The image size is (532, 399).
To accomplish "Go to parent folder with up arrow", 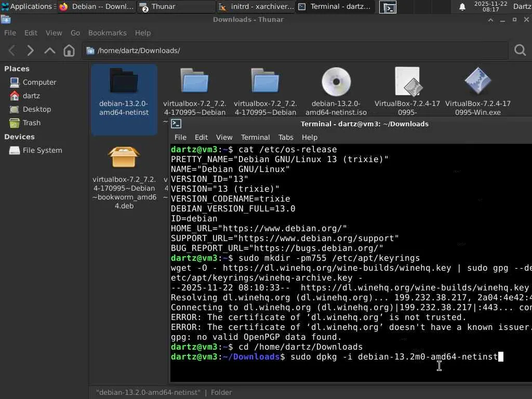I will click(50, 50).
